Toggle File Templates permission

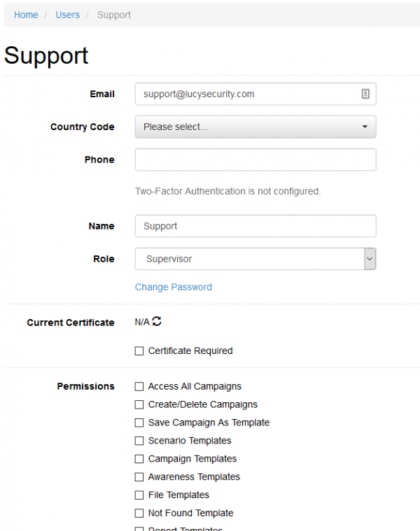coord(139,495)
